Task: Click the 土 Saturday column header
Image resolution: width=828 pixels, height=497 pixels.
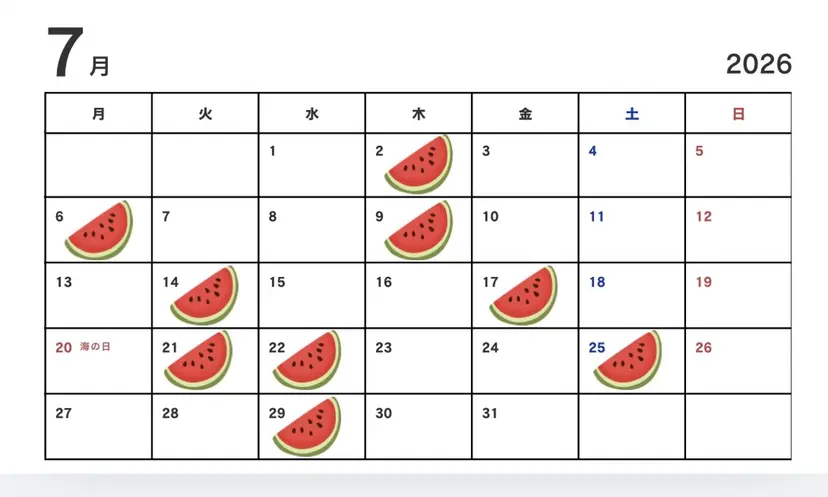Action: 632,114
